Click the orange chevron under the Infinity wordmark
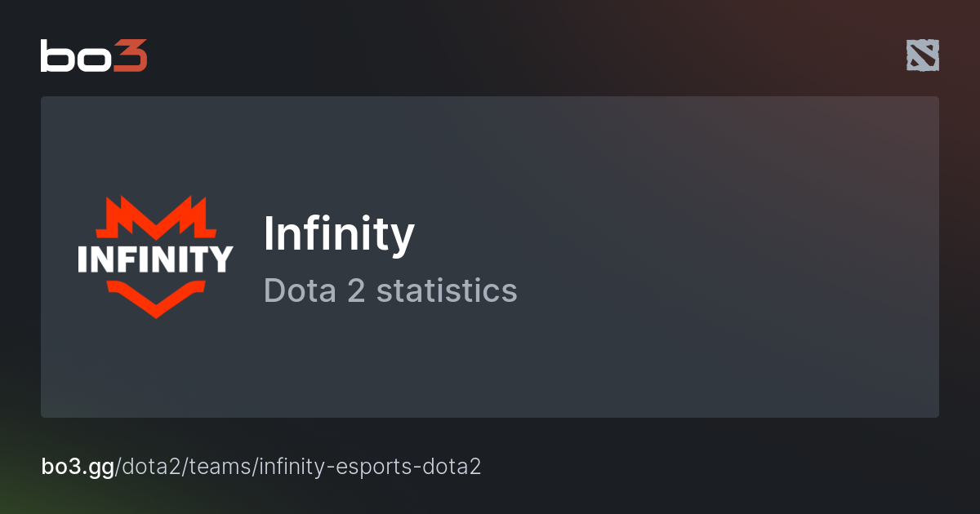The height and width of the screenshot is (514, 980). (155, 297)
